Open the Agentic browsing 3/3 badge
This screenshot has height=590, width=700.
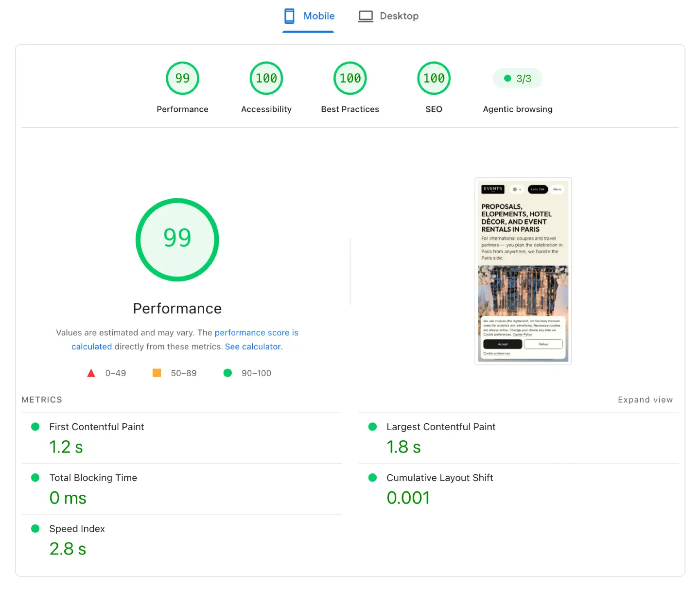[518, 78]
